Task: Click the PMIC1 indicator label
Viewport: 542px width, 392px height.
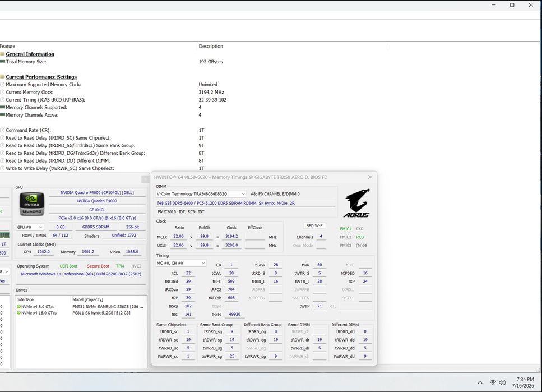Action: point(345,229)
